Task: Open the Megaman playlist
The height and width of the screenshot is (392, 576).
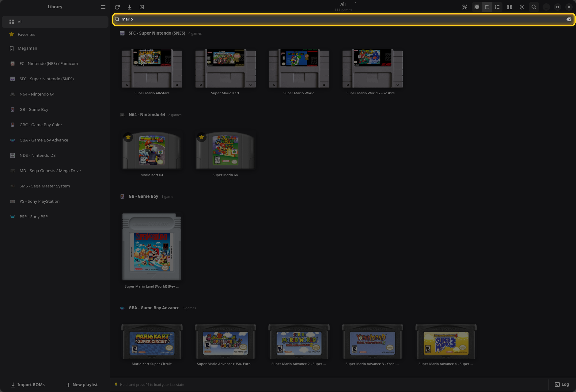Action: [x=55, y=48]
